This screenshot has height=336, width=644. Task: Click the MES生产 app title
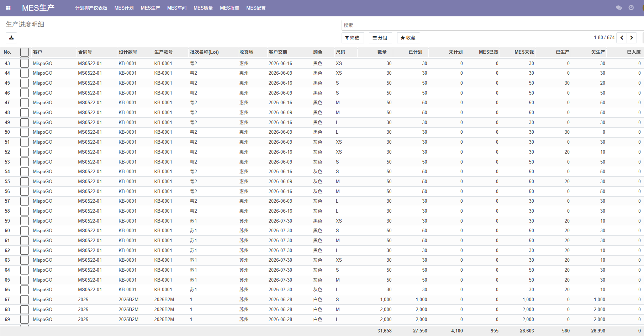pos(38,8)
